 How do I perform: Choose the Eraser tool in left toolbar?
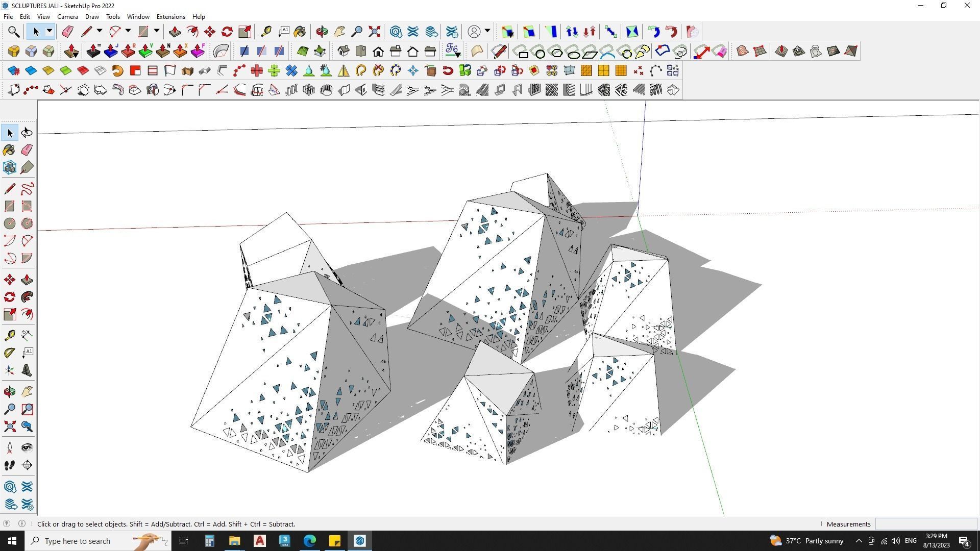pyautogui.click(x=27, y=150)
